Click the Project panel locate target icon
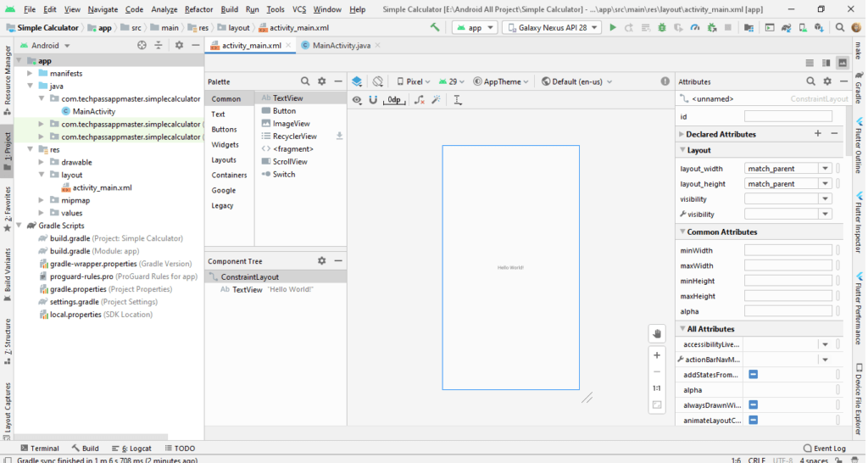The image size is (868, 463). 142,46
